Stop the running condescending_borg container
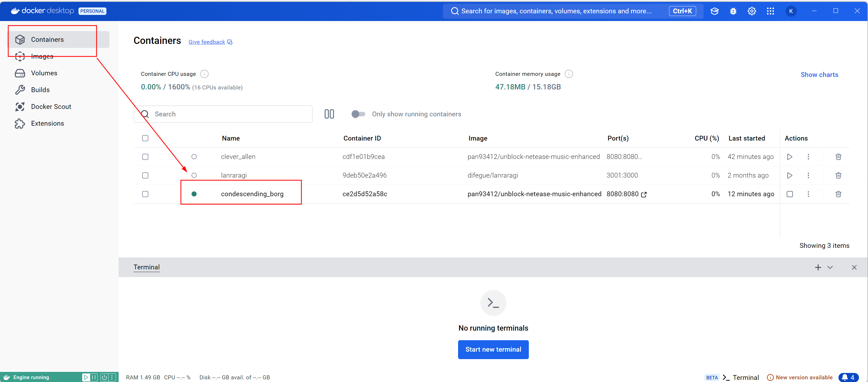The width and height of the screenshot is (868, 382). click(x=790, y=194)
